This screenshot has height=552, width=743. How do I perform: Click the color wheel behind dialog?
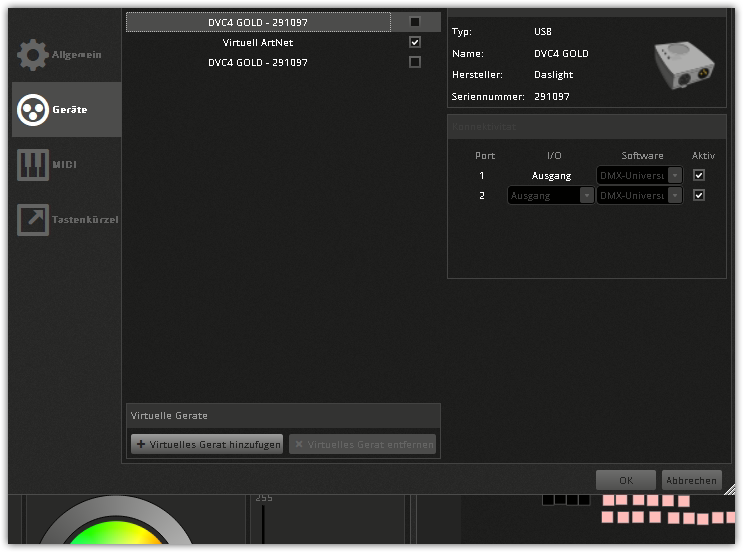(115, 520)
